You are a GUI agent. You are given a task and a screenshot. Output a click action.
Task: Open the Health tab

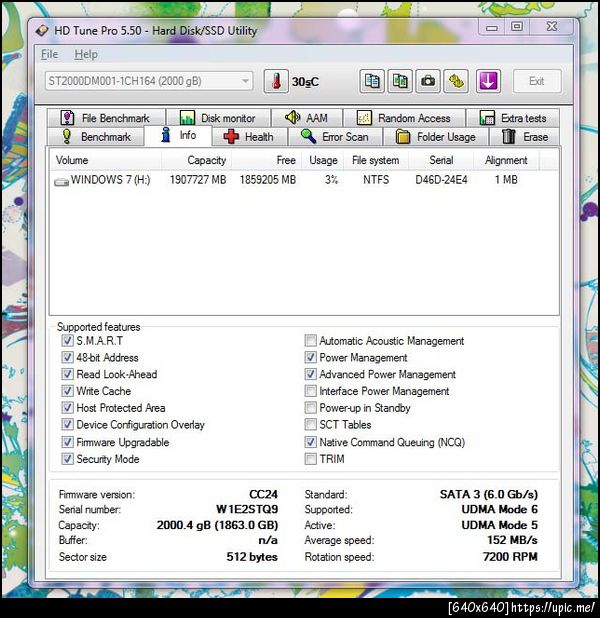tap(249, 137)
